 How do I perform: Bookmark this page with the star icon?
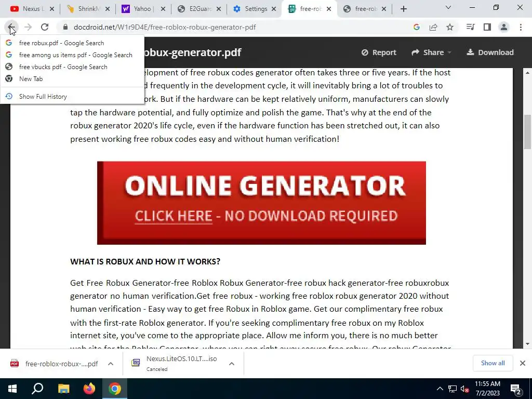point(450,27)
